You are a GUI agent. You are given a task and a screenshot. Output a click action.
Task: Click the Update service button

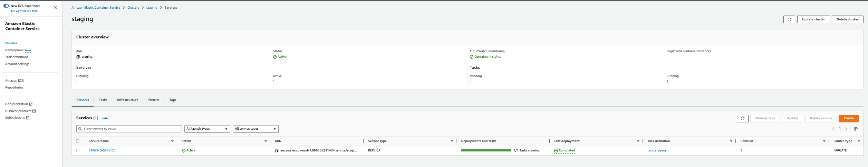pos(792,118)
